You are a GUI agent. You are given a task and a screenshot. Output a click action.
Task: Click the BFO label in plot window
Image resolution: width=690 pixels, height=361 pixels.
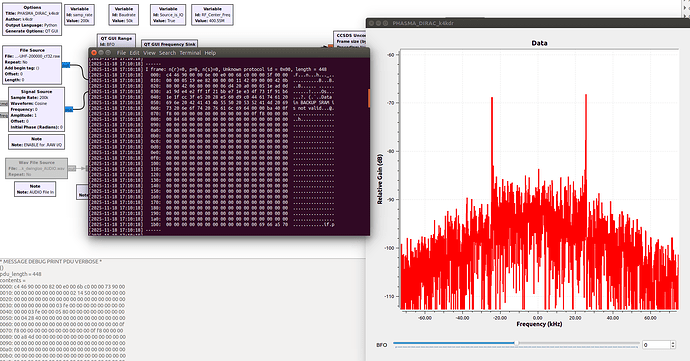[382, 345]
